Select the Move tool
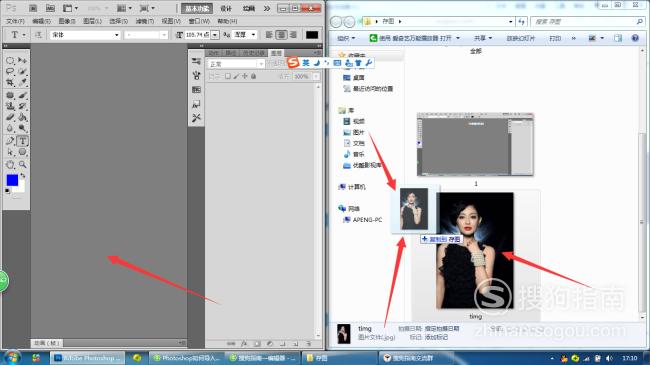Viewport: 650px width, 365px height. (x=22, y=61)
